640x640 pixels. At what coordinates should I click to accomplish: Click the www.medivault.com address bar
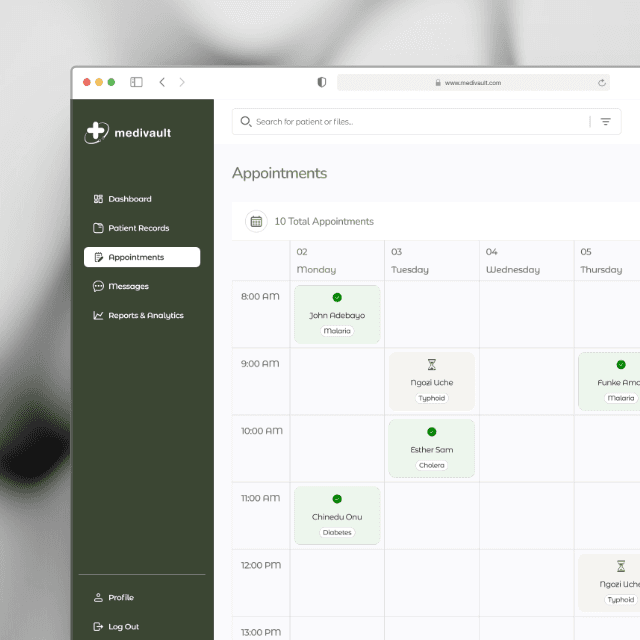[x=473, y=83]
